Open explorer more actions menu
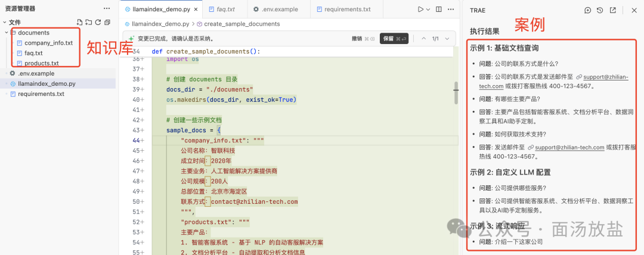Screen dimensions: 644x255 pyautogui.click(x=107, y=8)
